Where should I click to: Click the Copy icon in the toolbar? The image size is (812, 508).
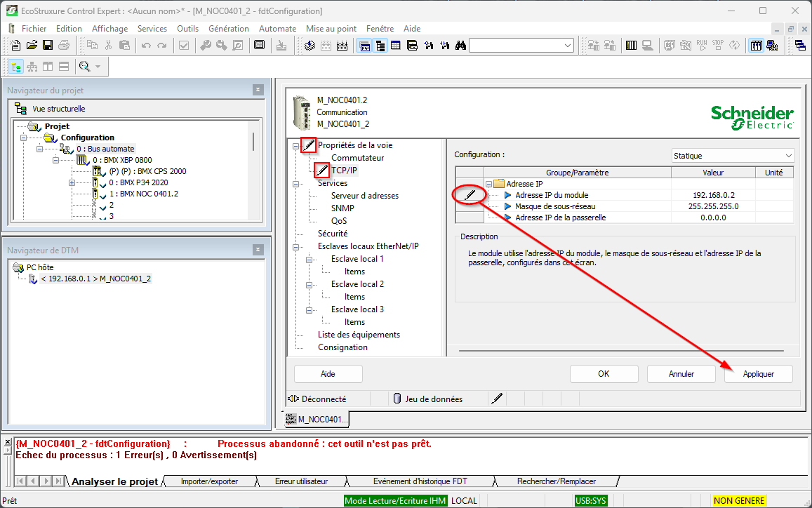coord(92,46)
